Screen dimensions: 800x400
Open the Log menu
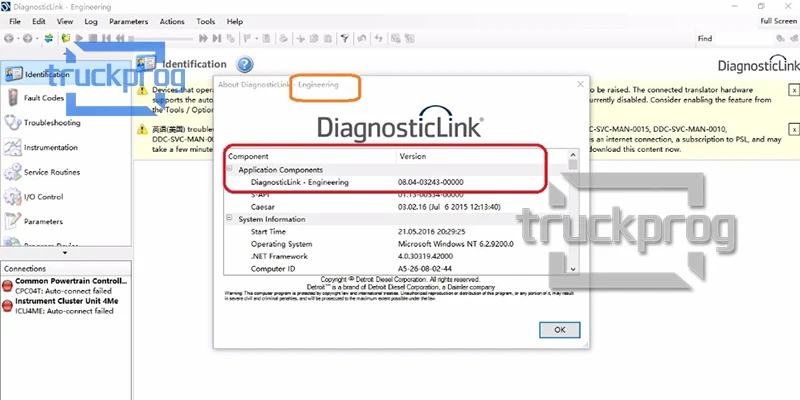pos(91,21)
